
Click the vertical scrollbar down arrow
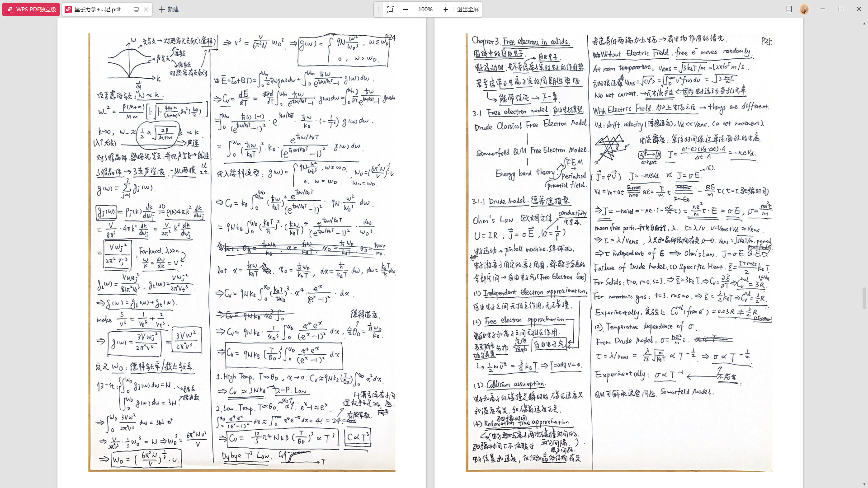coord(864,484)
